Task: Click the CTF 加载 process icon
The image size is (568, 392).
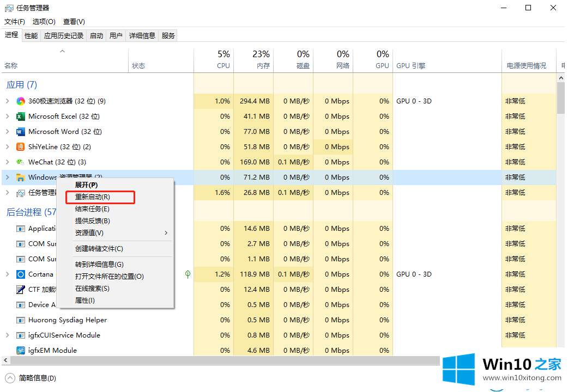Action: coord(21,290)
